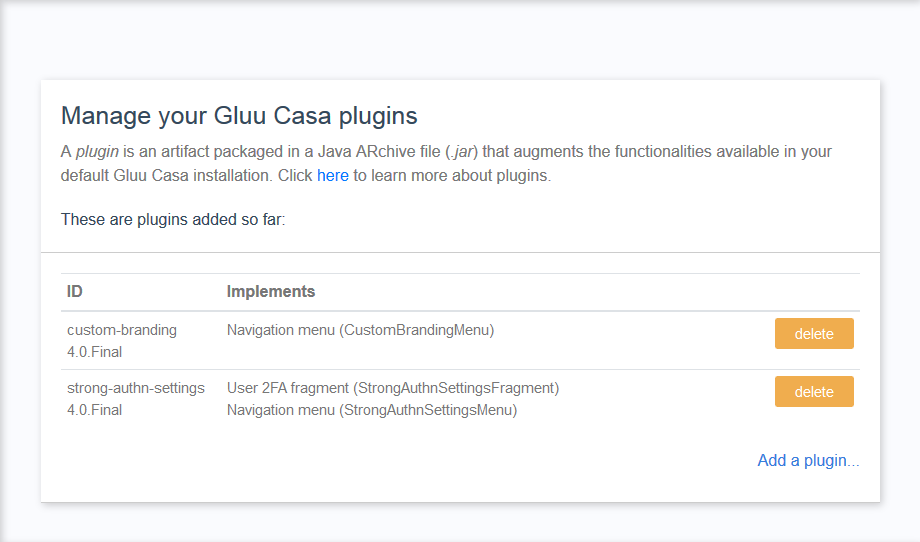Click 'User 2FA fragment (StrongAuthnSettingsFragment)' entry
Screen dimensions: 920x542
click(x=392, y=388)
